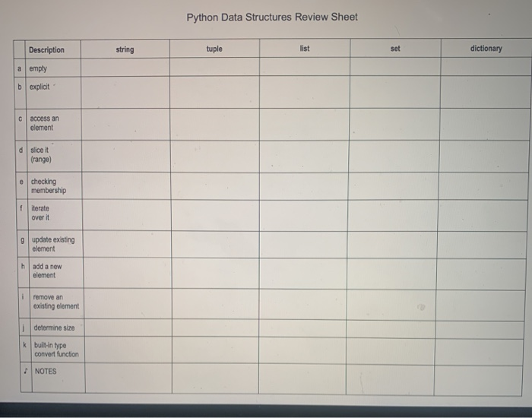Click the string cell in the iterate over it row
This screenshot has height=418, width=532.
[x=127, y=215]
